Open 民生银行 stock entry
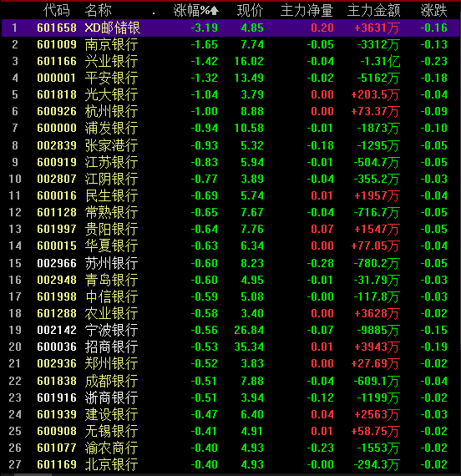The image size is (461, 476). click(111, 195)
